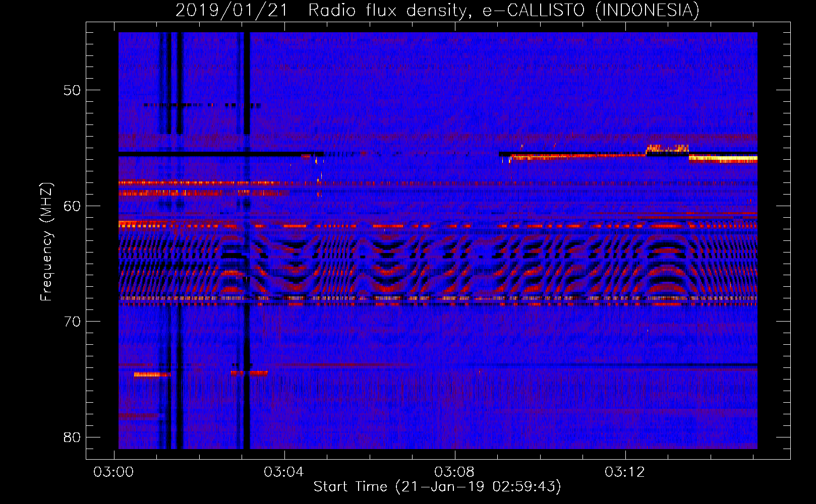Screen dimensions: 816x504
Task: Click the 03:08 time tick label
Action: click(x=455, y=472)
